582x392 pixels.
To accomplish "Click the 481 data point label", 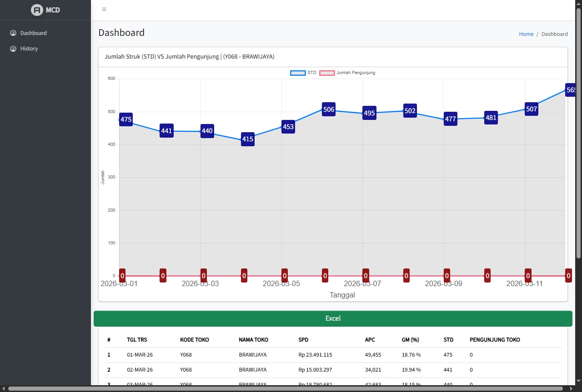I will tap(491, 118).
